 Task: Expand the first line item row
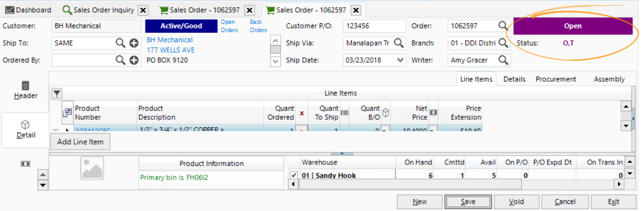click(x=55, y=131)
